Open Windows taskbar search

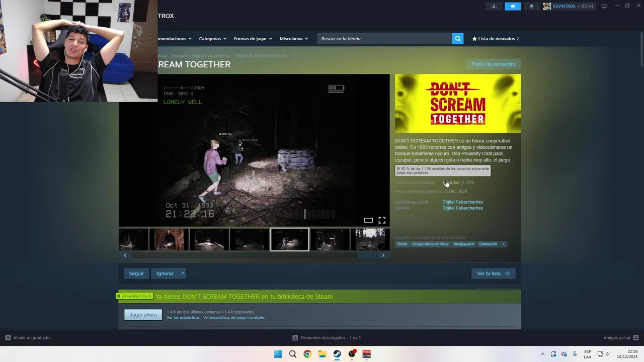293,354
